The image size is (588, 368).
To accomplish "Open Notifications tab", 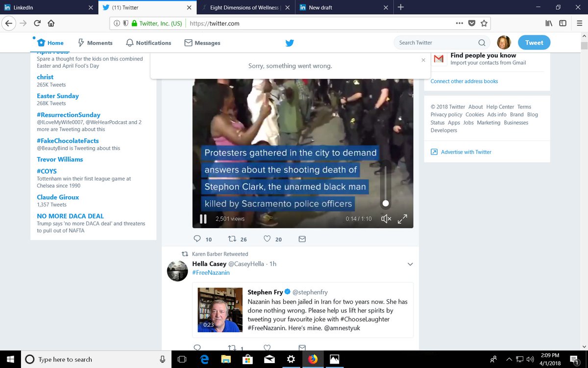I will (x=148, y=43).
